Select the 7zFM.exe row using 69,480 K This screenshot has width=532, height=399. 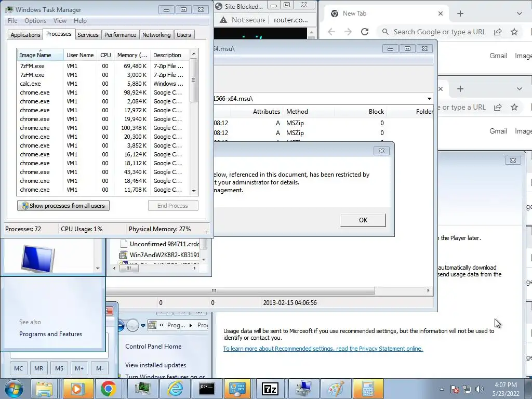(x=103, y=66)
